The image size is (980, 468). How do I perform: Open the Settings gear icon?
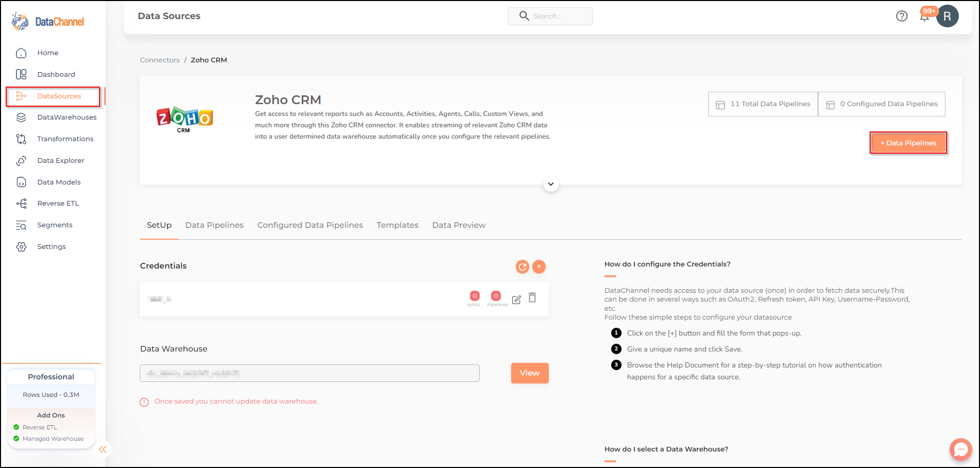21,247
